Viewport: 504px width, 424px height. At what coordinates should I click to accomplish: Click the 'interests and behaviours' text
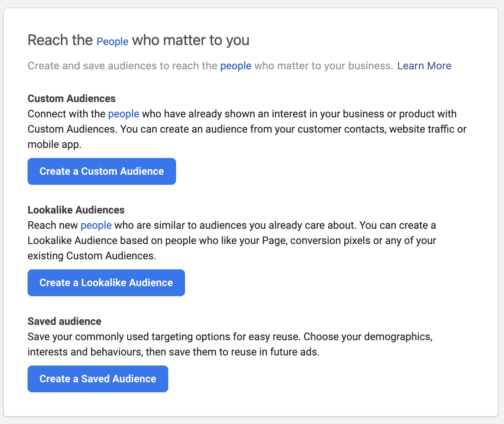click(x=85, y=352)
